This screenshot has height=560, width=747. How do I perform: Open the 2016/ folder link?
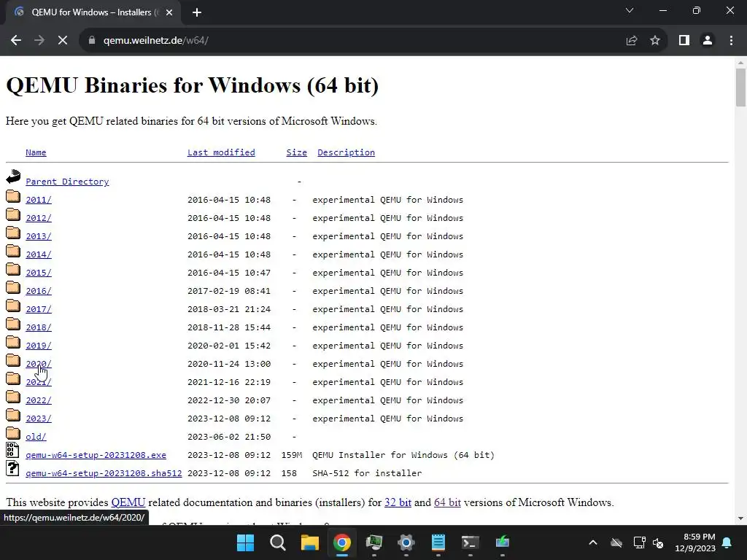point(39,291)
